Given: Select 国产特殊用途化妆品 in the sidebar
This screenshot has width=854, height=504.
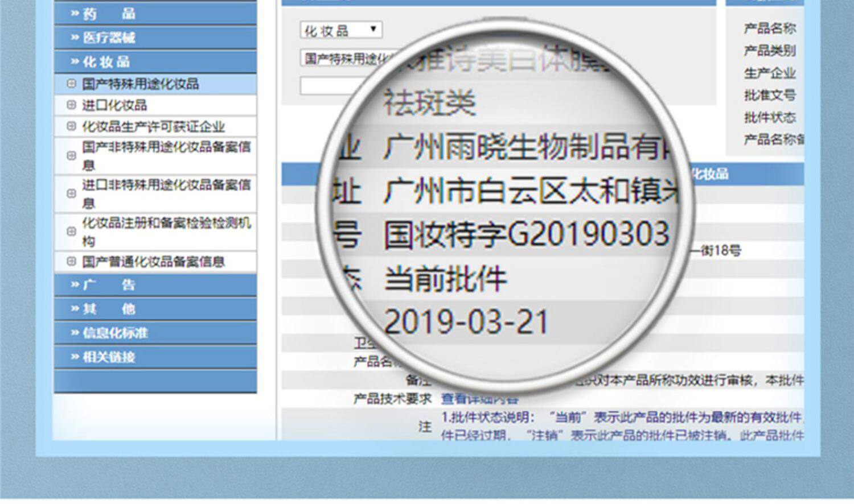Looking at the screenshot, I should click(141, 84).
